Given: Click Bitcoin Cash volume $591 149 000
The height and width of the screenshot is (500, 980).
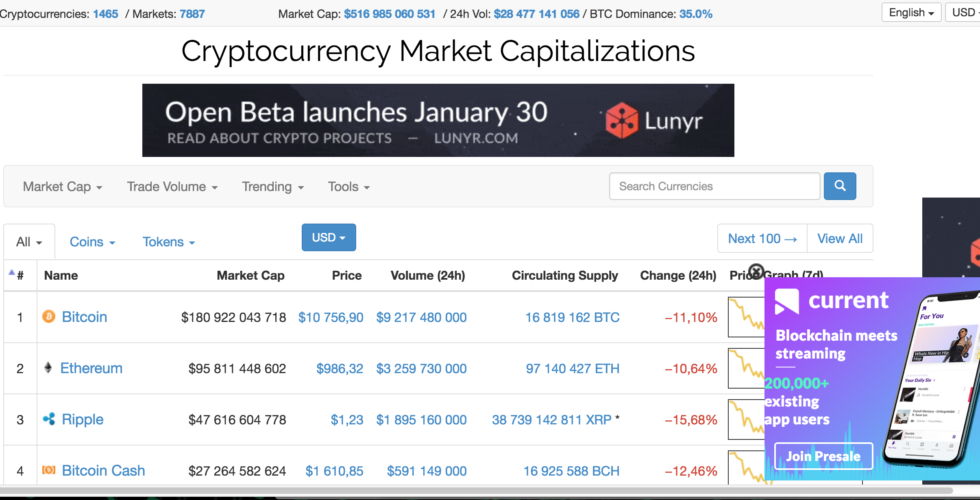Looking at the screenshot, I should point(427,471).
